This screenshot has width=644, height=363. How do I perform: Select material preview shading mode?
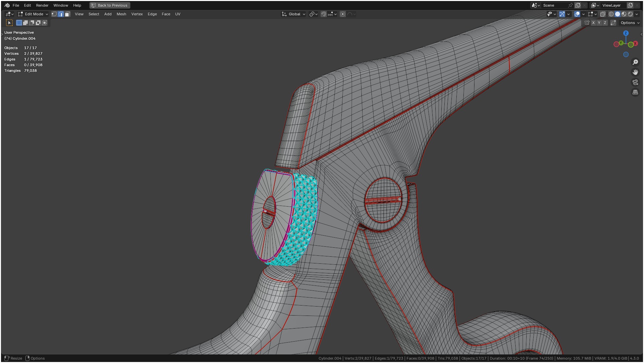tap(624, 14)
